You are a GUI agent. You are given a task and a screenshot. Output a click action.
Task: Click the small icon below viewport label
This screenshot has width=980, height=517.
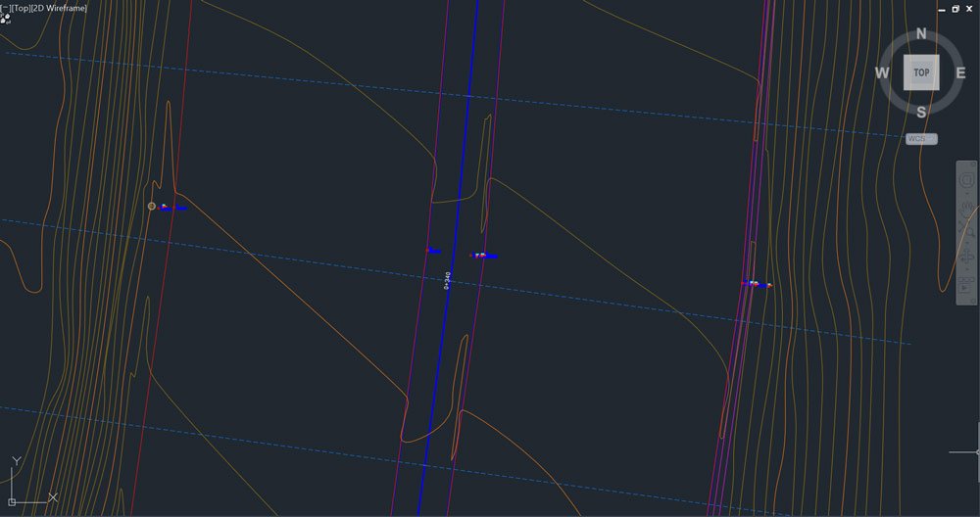(x=6, y=19)
